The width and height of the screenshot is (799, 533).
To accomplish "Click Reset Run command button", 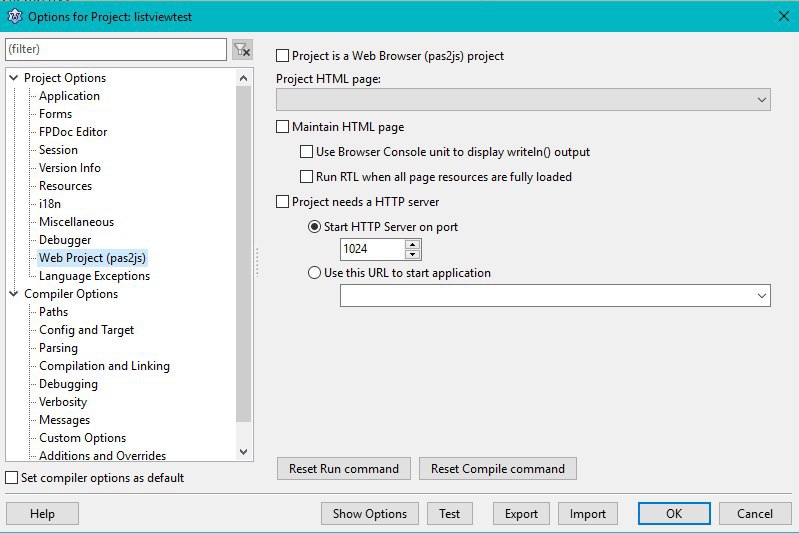I will tap(344, 469).
